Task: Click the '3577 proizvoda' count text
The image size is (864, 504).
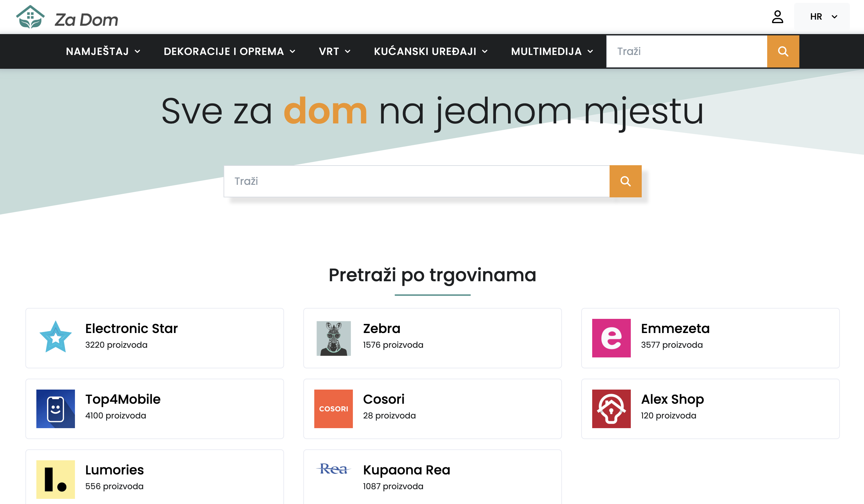Action: coord(672,345)
